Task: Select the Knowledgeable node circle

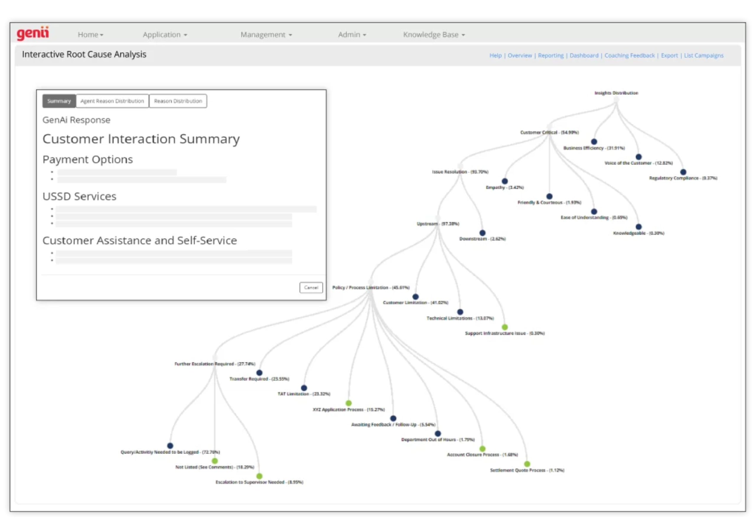Action: [x=638, y=226]
